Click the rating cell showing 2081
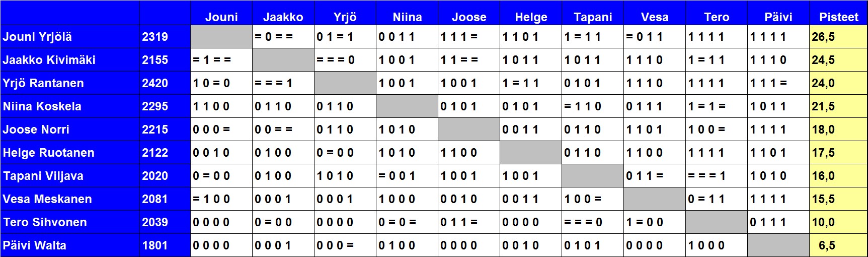868x257 pixels. point(155,199)
